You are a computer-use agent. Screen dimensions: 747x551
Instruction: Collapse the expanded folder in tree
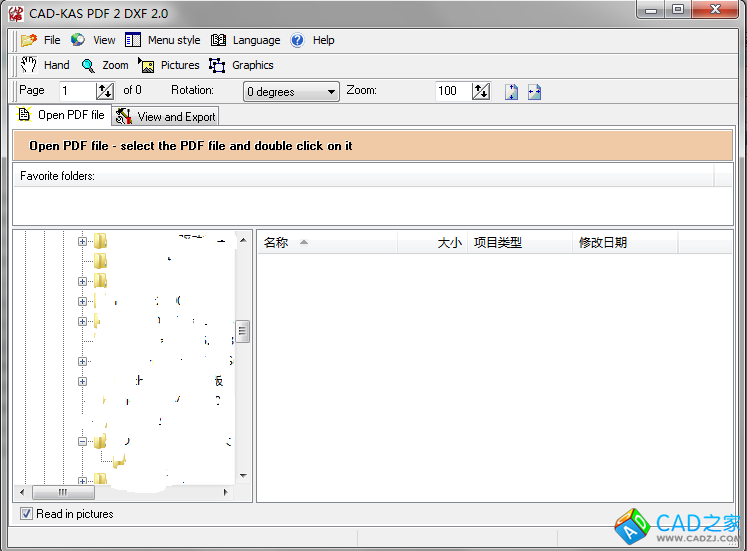[82, 441]
